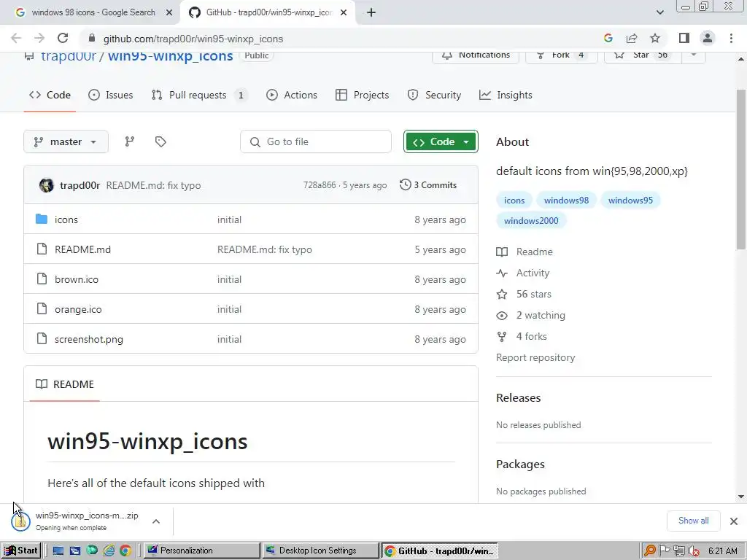Screen dimensions: 747x560
Task: Reload the GitHub page
Action: click(63, 38)
